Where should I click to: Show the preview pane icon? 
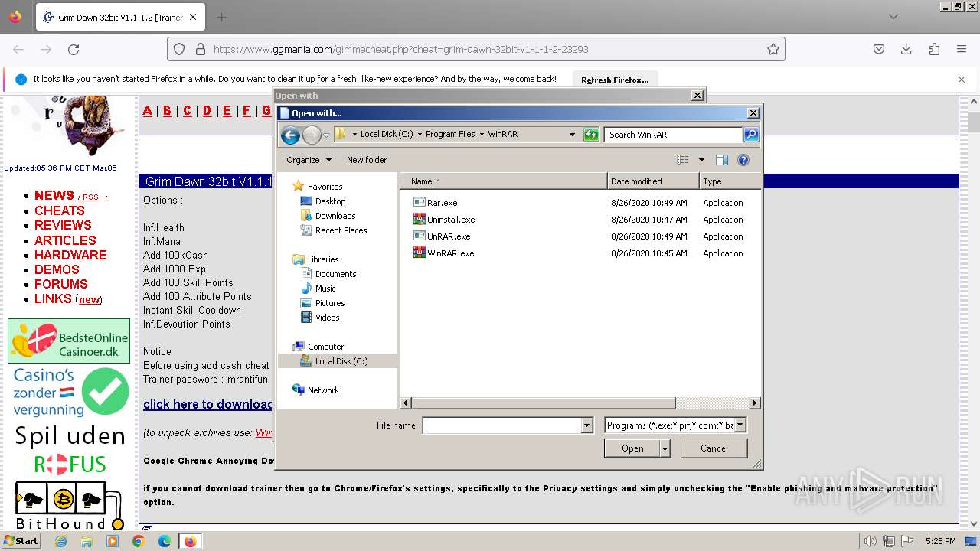[721, 160]
